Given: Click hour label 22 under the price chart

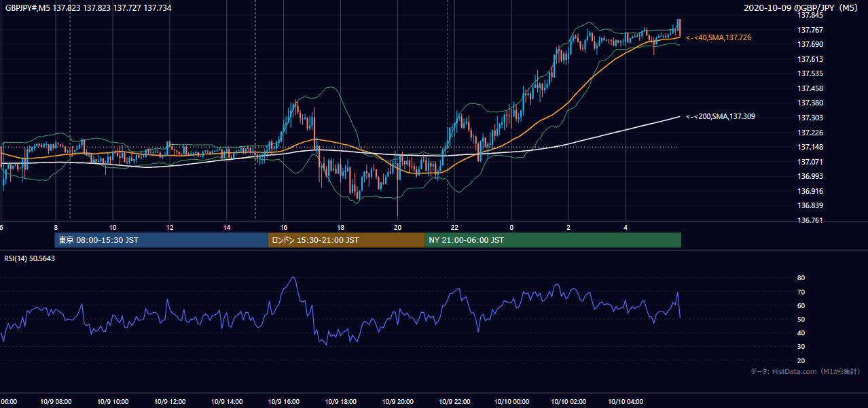Looking at the screenshot, I should click(455, 227).
